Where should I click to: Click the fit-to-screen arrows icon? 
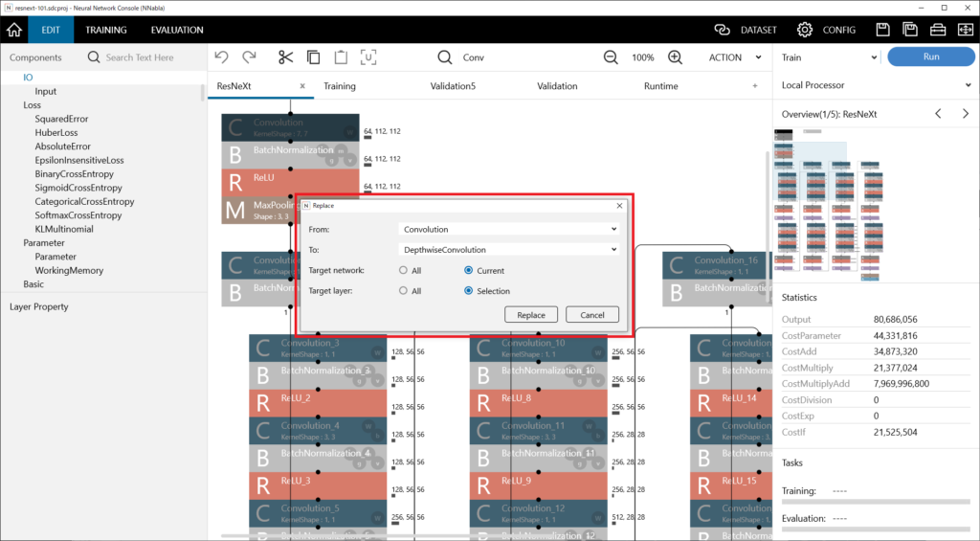965,30
